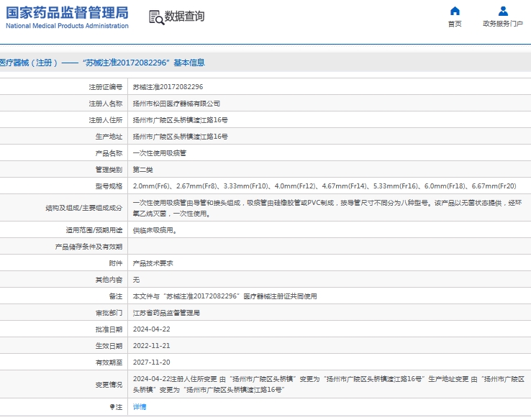This screenshot has height=420, width=531.
Task: Click the 审批部门 label
Action: pos(109,313)
